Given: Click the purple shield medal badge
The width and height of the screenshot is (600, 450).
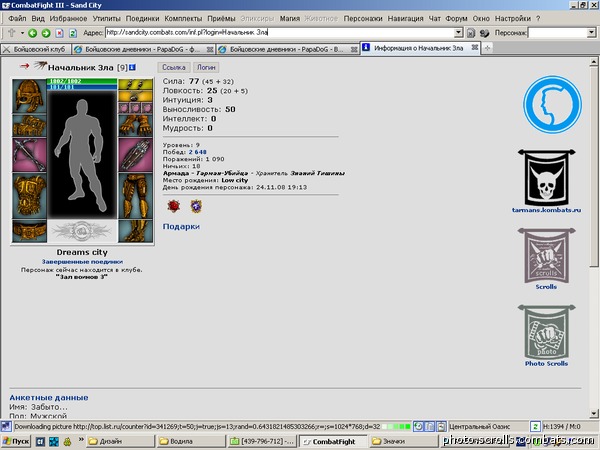Looking at the screenshot, I should point(196,206).
